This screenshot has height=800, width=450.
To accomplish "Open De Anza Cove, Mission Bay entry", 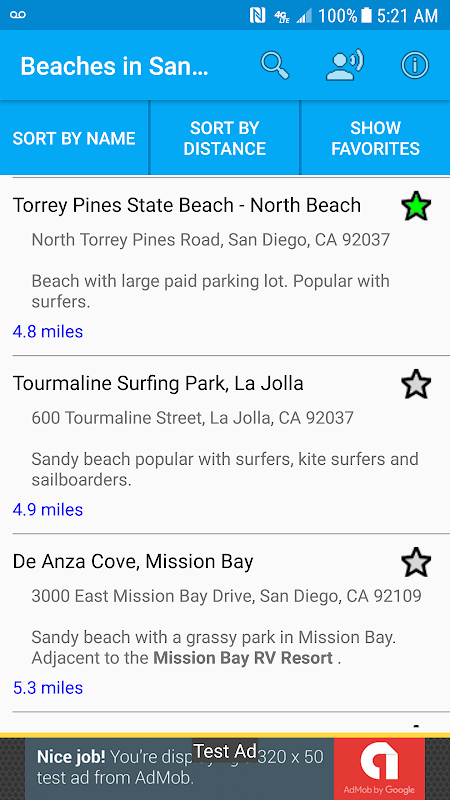I will pos(225,623).
